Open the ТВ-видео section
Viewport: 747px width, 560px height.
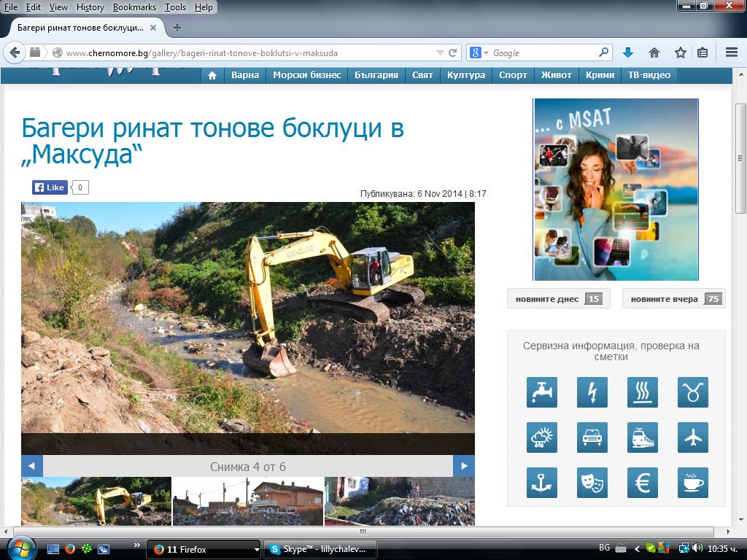click(x=649, y=75)
